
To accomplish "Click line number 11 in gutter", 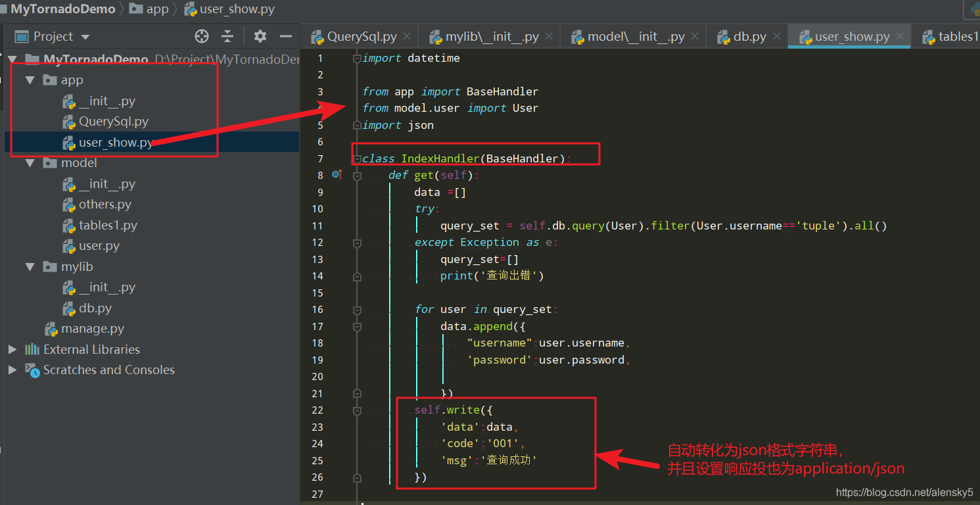I will click(x=317, y=226).
